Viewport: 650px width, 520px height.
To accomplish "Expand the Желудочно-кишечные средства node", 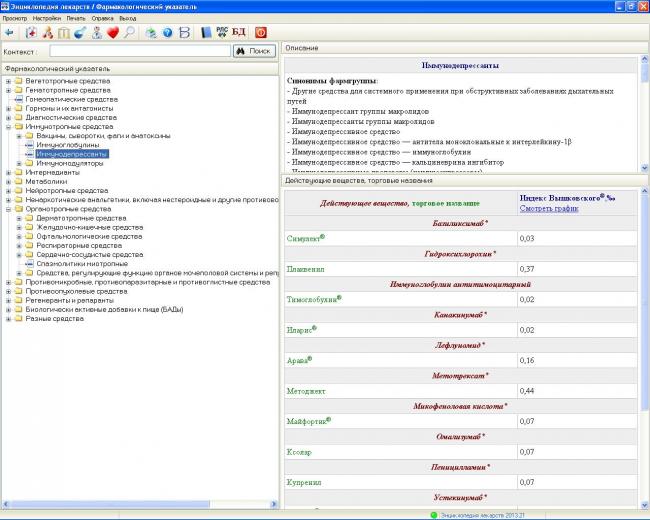I will 19,227.
